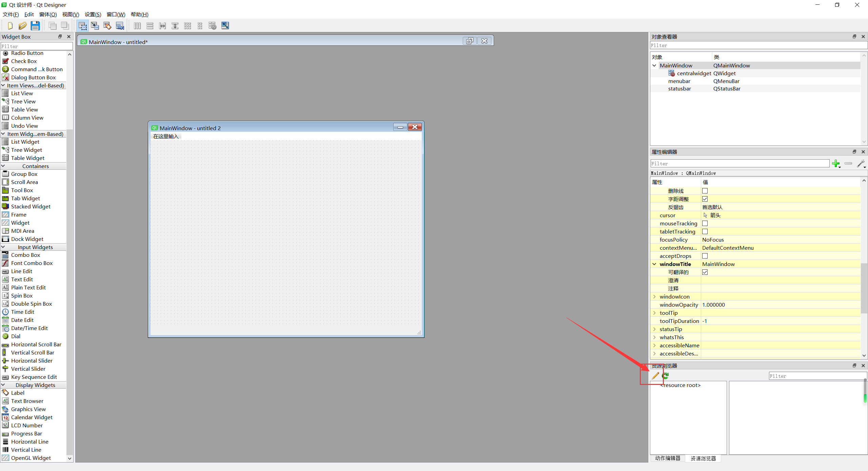
Task: Click the Save floppy disk icon
Action: tap(35, 26)
